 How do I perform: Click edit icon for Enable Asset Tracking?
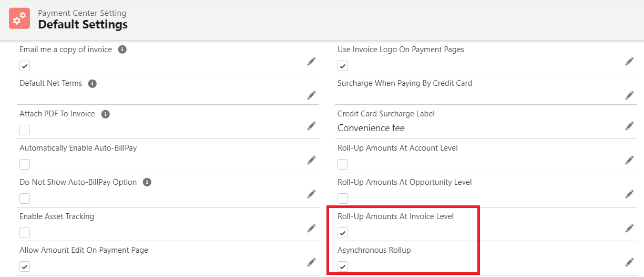coord(311,228)
